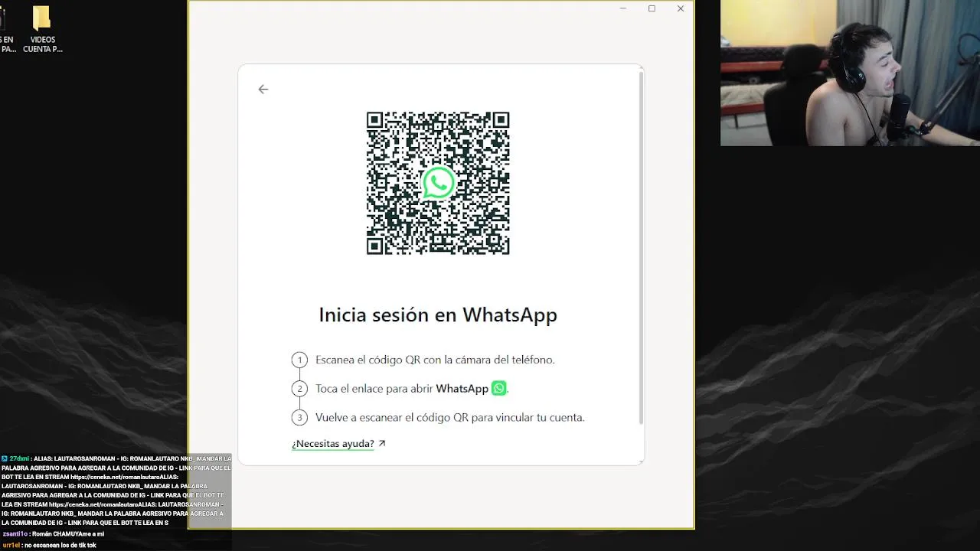
Task: Open the "¿Necesitas ayuda?" help link
Action: (333, 444)
